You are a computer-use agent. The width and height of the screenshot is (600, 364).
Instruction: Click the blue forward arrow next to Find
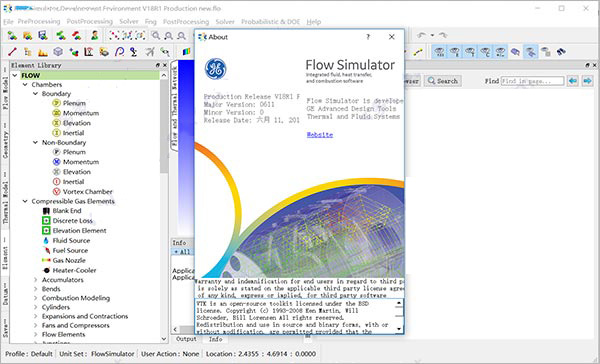point(587,81)
